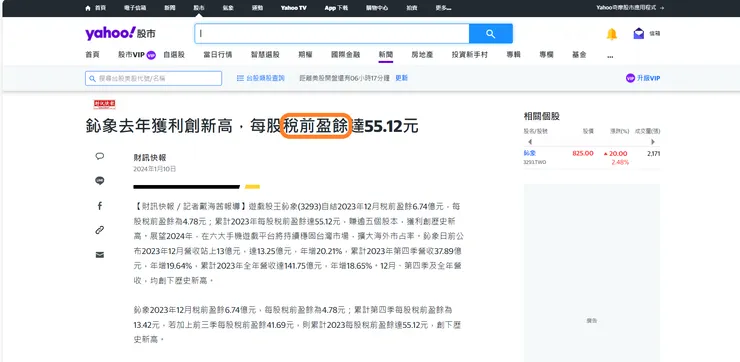Click the home icon in top black bar
The image size is (740, 362).
[88, 8]
